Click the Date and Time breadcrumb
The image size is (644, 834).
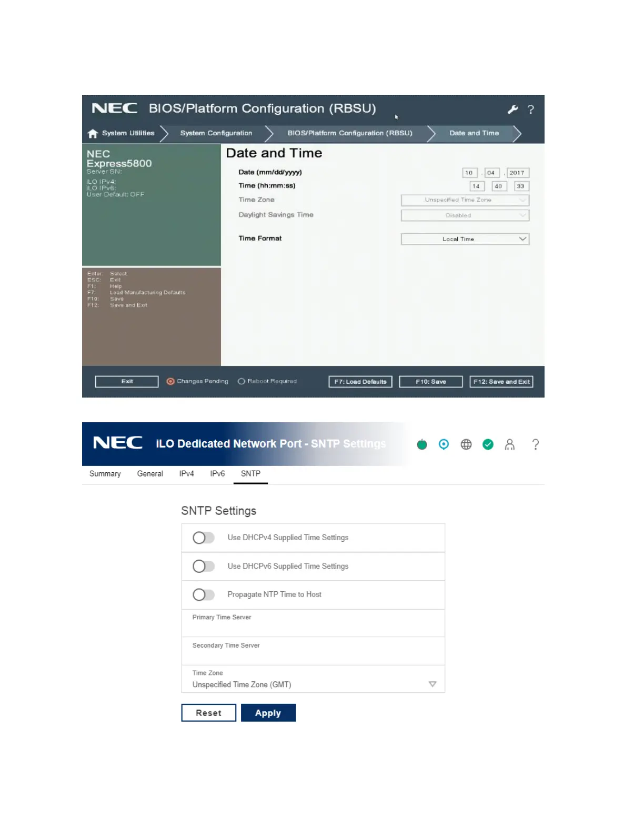click(x=474, y=133)
